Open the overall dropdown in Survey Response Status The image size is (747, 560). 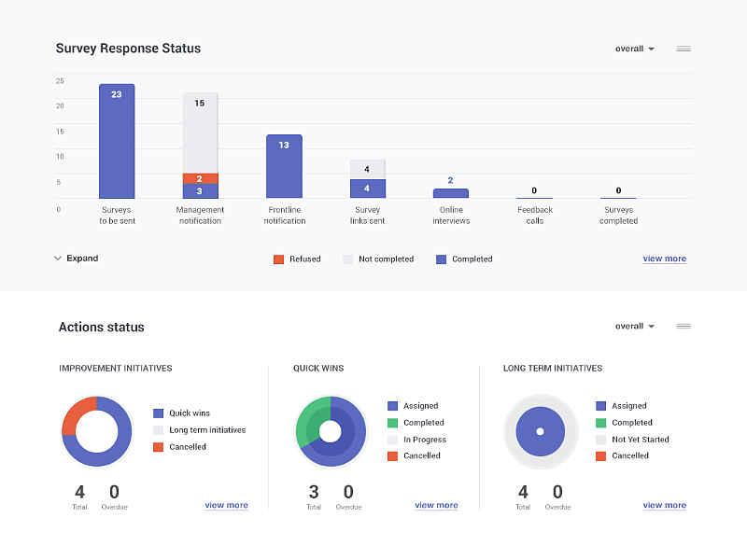click(x=635, y=49)
